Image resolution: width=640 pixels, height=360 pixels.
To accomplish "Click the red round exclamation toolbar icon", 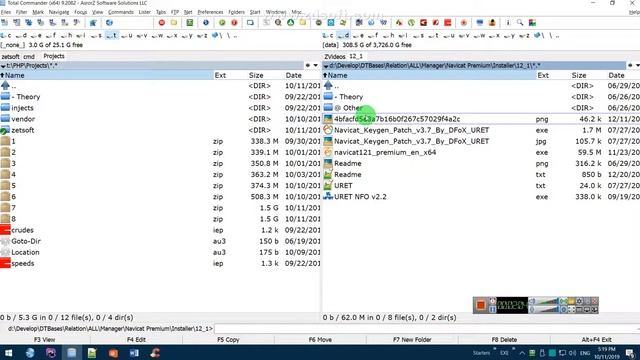I will coord(234,23).
